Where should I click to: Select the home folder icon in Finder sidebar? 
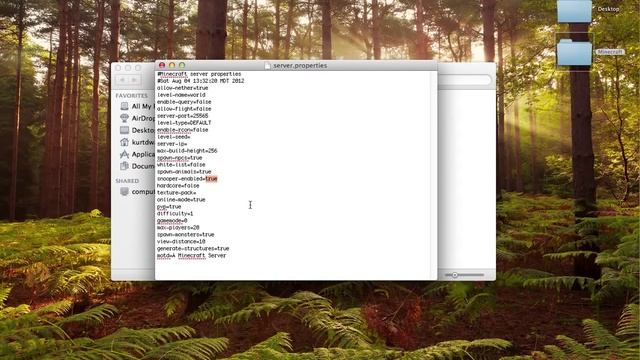click(124, 142)
